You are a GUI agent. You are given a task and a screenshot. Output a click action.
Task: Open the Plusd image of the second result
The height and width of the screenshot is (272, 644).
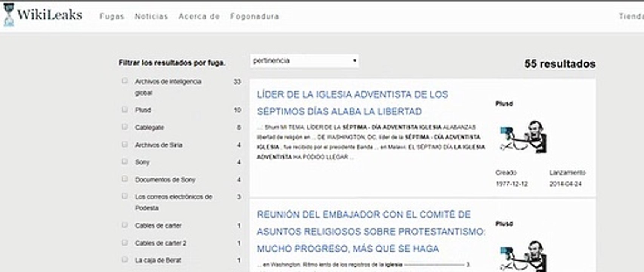tap(523, 256)
